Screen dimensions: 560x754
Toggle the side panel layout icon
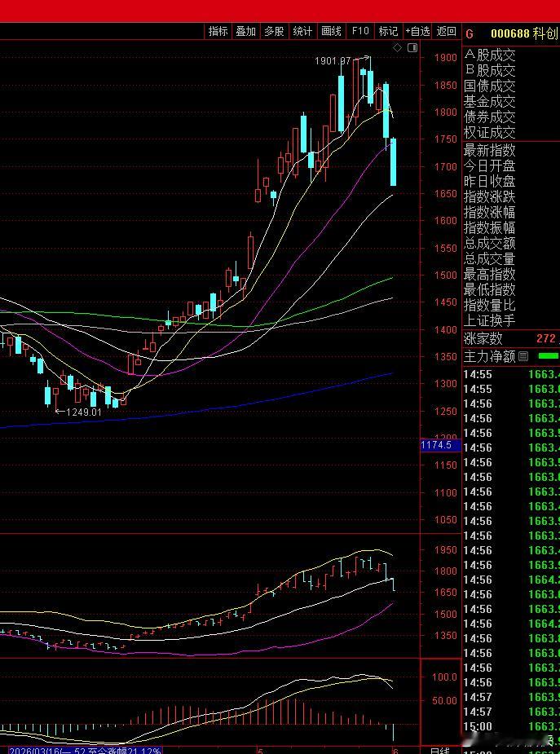click(412, 47)
